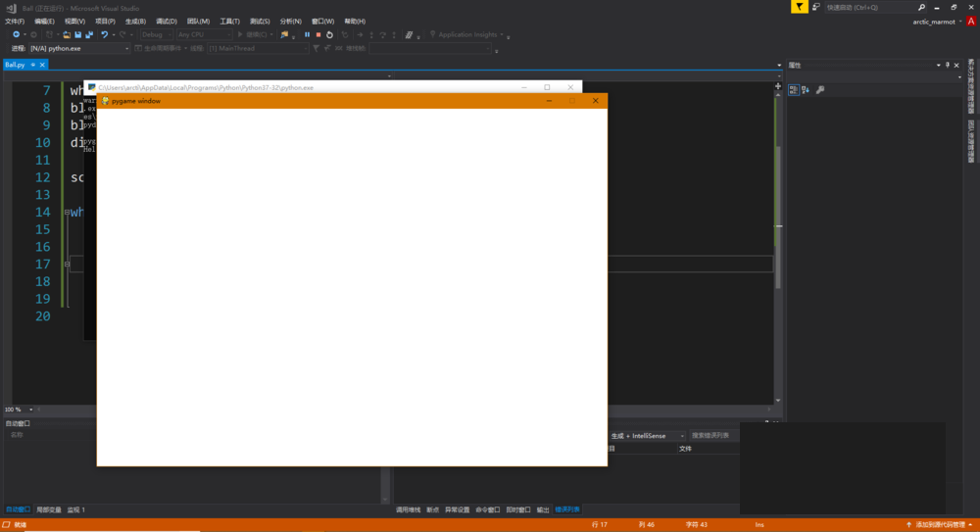Image resolution: width=980 pixels, height=532 pixels.
Task: Click the source control up-arrow icon
Action: pos(908,525)
